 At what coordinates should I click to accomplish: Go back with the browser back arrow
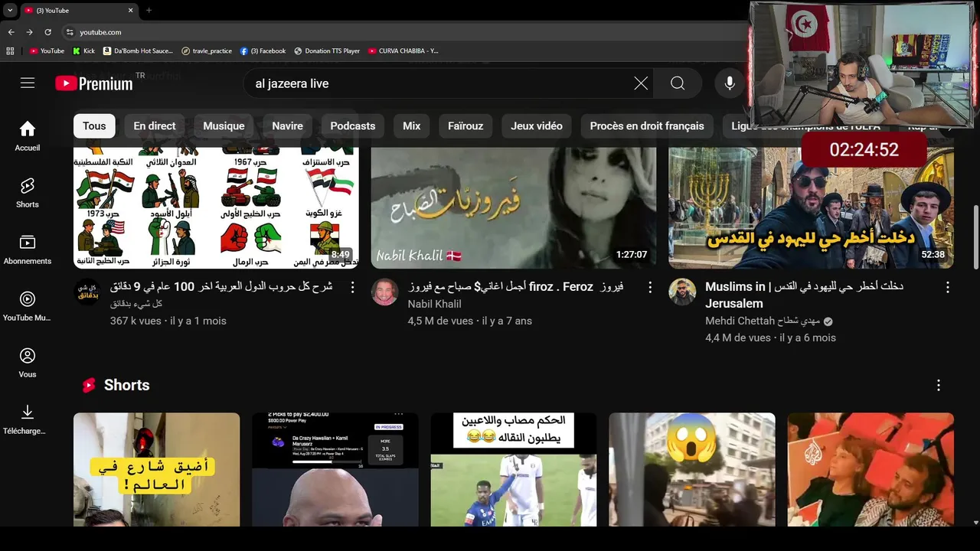pyautogui.click(x=11, y=32)
